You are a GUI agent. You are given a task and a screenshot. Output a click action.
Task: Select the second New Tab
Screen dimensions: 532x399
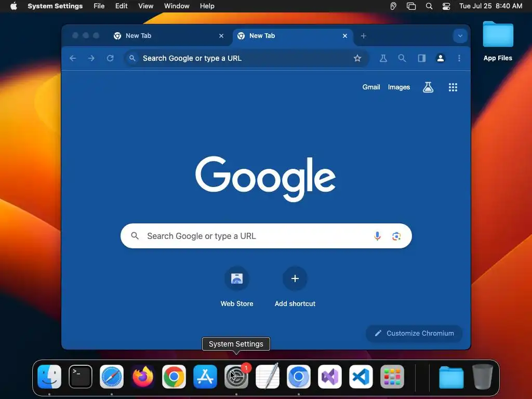293,36
